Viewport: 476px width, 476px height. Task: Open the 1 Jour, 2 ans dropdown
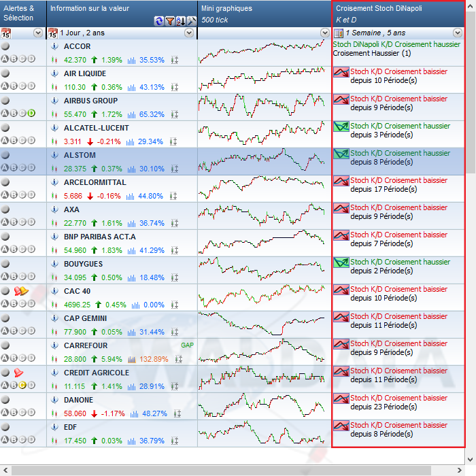click(189, 33)
